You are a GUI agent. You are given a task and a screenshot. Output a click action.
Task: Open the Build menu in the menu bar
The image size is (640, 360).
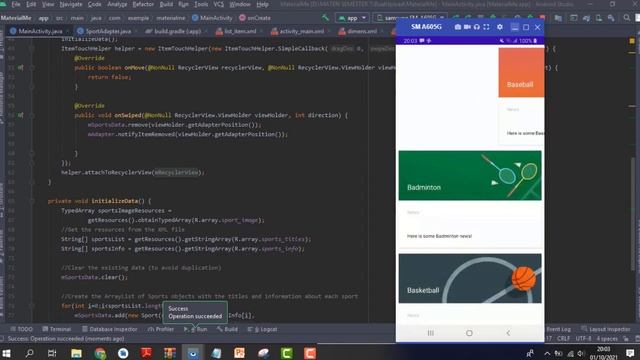[166, 4]
